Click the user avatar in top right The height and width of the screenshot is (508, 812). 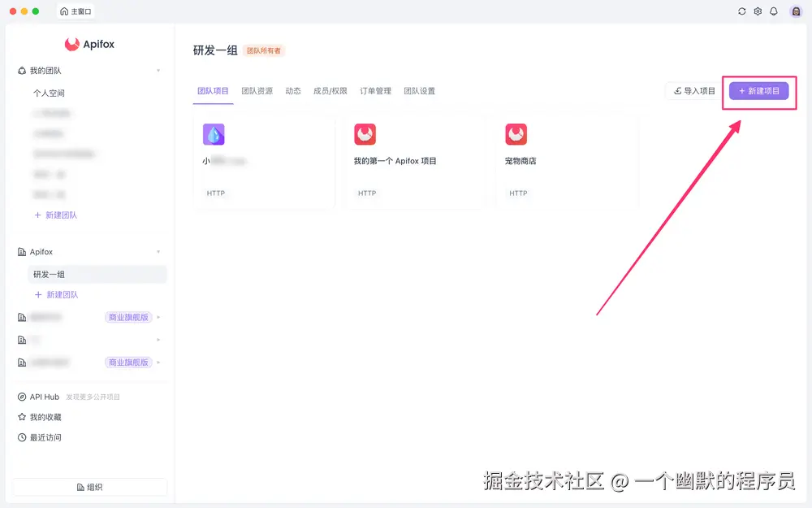click(796, 11)
